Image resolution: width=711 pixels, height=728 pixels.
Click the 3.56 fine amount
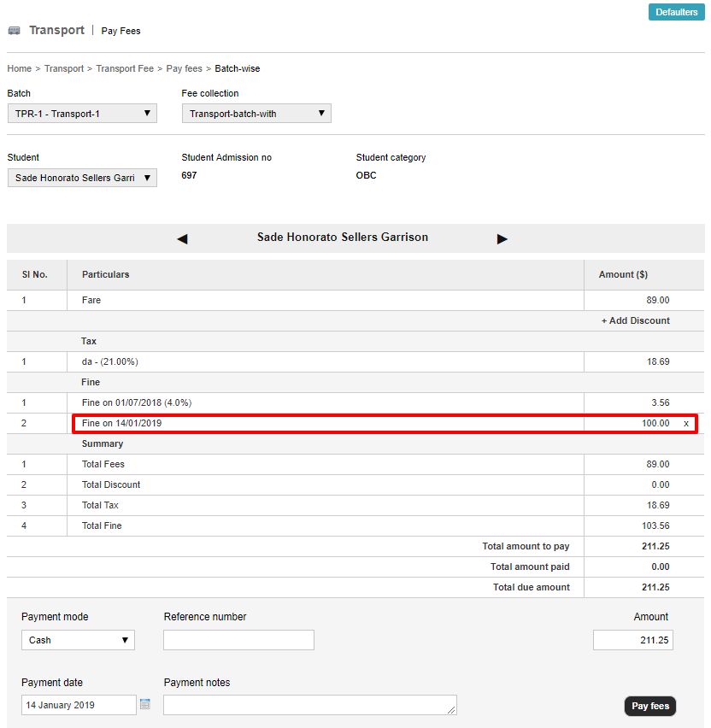(x=661, y=402)
